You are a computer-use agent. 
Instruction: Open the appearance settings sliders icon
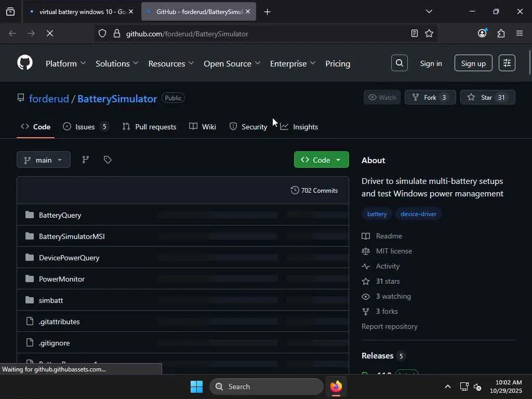coord(507,63)
